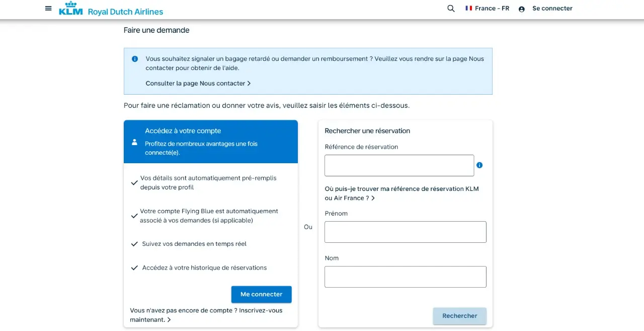This screenshot has height=331, width=644.
Task: Open Consulter la page Nous contacter link
Action: (x=195, y=84)
